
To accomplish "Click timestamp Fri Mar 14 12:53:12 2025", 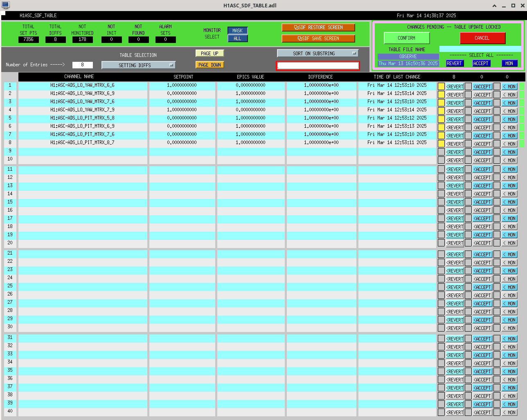I will click(x=397, y=118).
